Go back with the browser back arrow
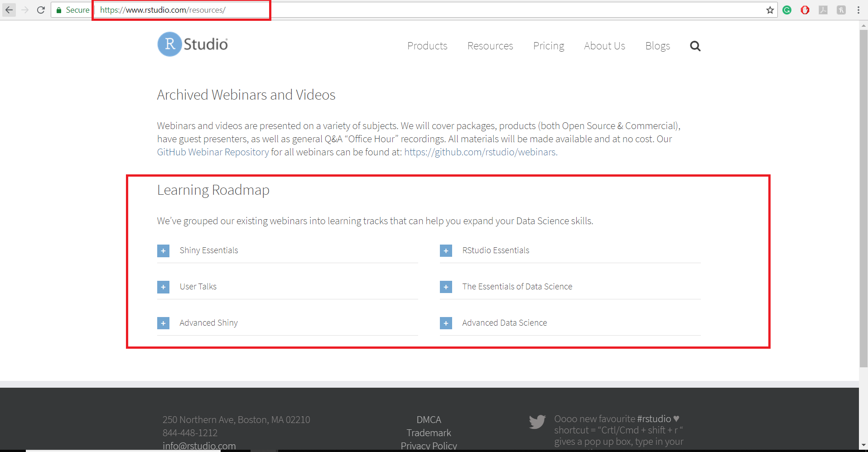 coord(9,10)
